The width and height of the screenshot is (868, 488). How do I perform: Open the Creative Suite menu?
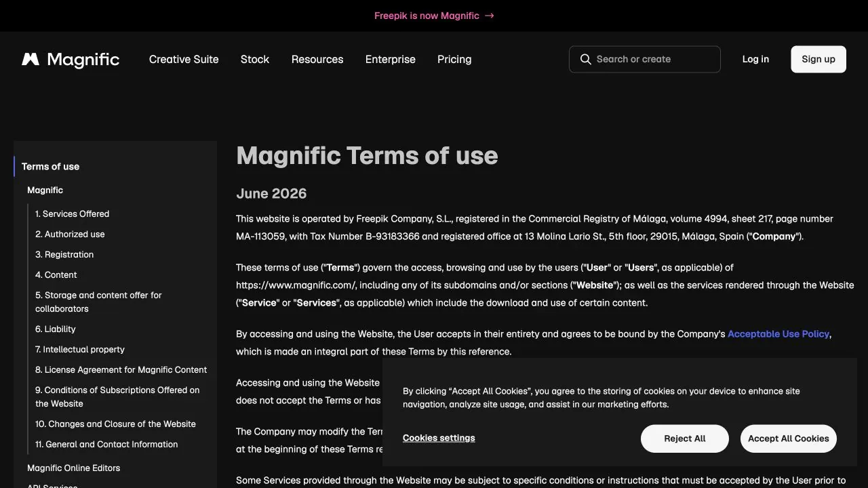184,60
